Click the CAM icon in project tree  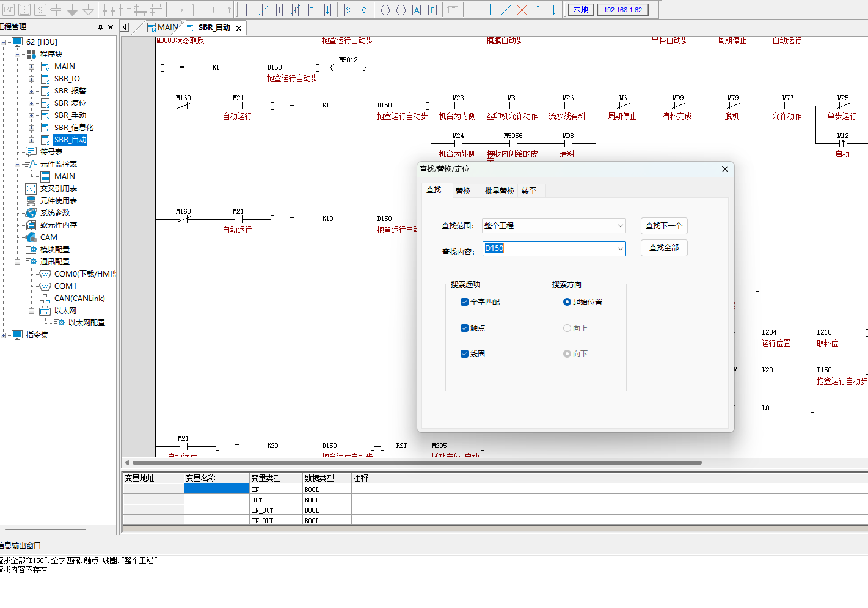tap(31, 237)
